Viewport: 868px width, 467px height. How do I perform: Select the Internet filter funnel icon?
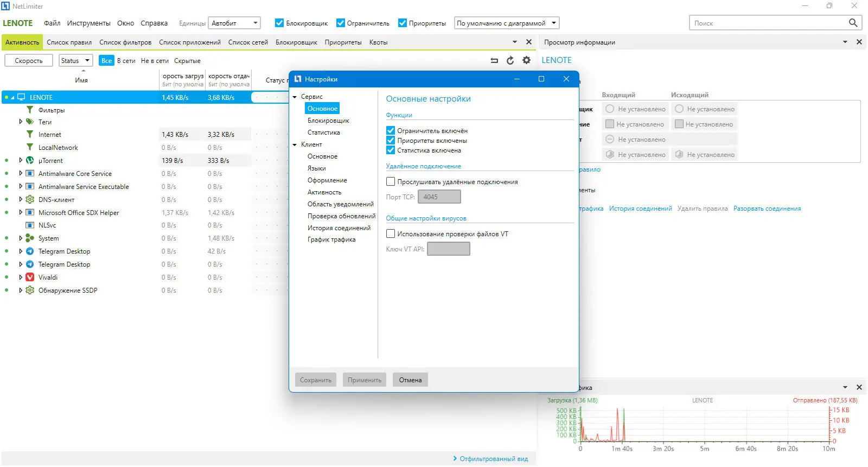pyautogui.click(x=30, y=134)
